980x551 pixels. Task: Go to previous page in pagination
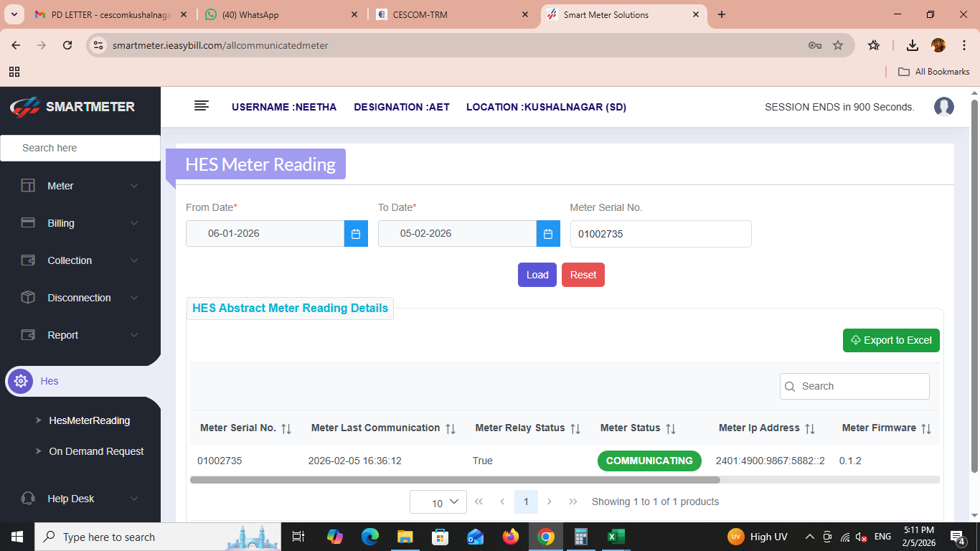point(502,501)
